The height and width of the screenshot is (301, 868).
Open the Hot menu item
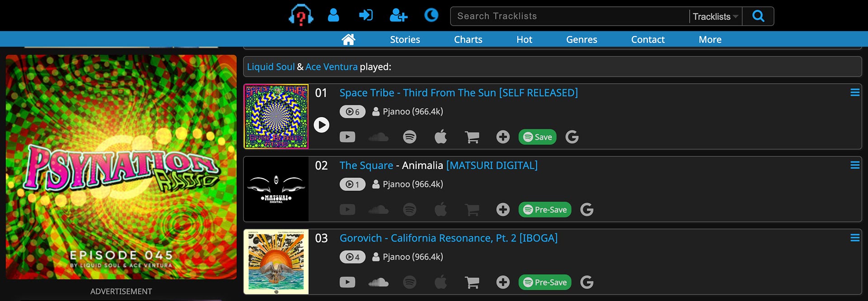(524, 39)
